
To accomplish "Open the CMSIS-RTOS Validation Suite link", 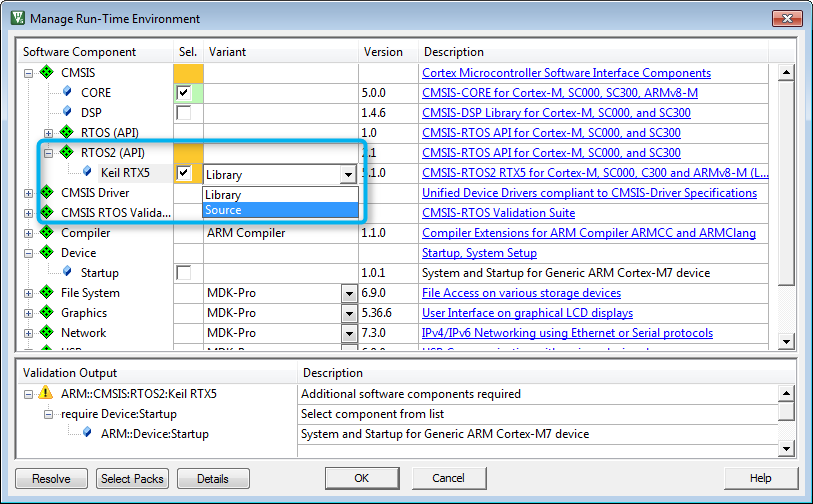I will coord(498,213).
